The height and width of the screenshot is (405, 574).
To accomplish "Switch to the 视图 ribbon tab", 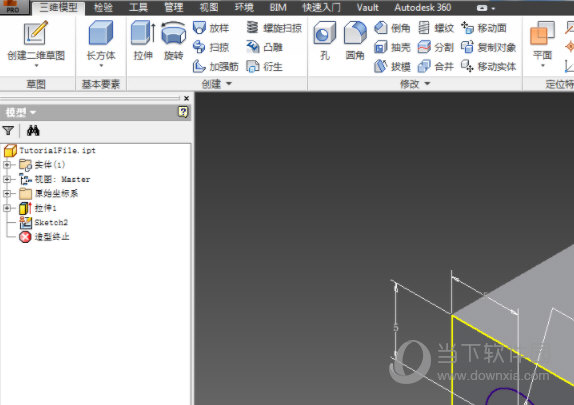I will [209, 8].
